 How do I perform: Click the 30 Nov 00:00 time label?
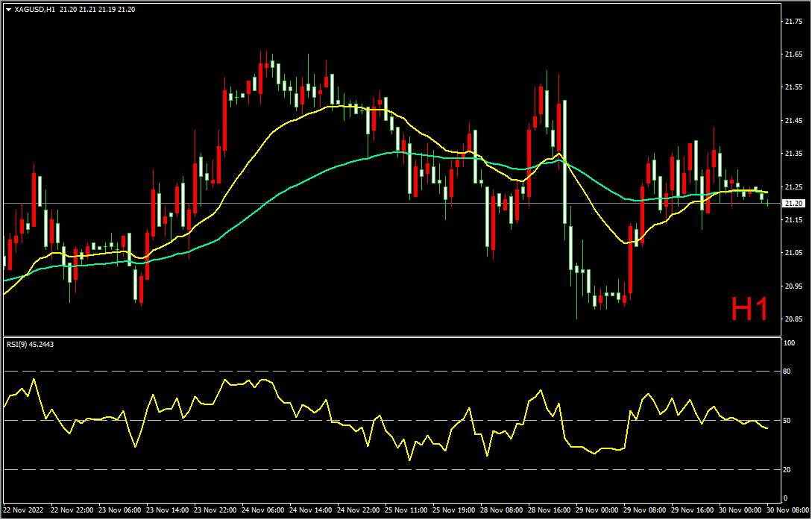coord(740,510)
